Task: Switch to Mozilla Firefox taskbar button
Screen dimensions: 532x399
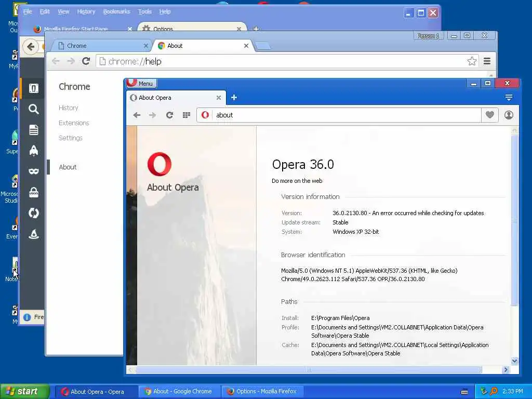Action: pos(263,392)
